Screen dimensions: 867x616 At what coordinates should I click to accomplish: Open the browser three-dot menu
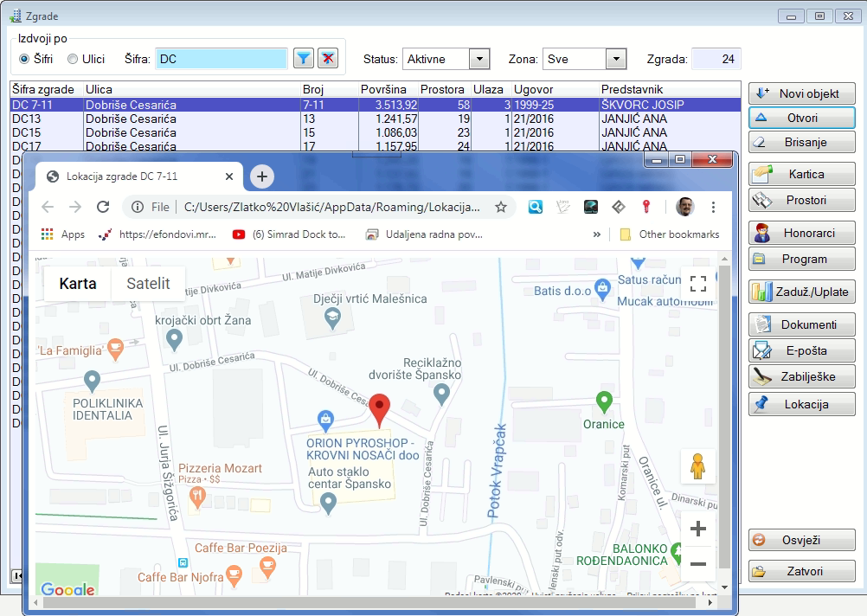pos(713,207)
